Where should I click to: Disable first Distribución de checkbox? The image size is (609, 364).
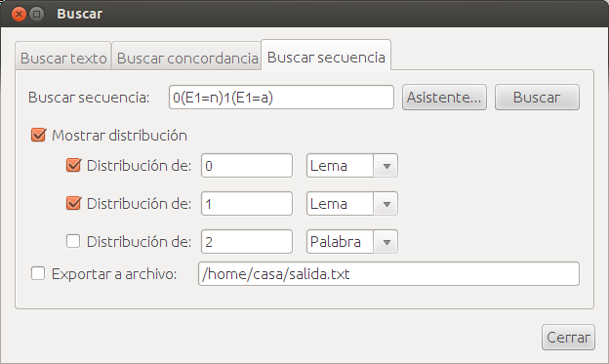(73, 166)
